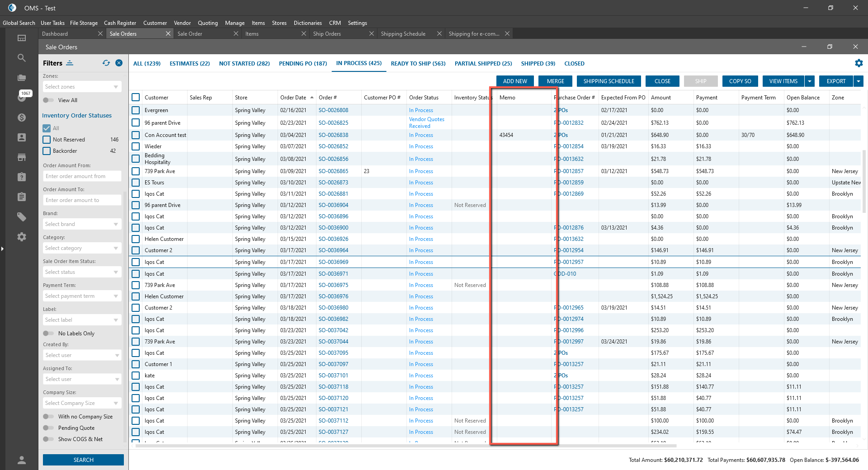The width and height of the screenshot is (868, 470).
Task: Click the Order Amount From input field
Action: coord(82,176)
